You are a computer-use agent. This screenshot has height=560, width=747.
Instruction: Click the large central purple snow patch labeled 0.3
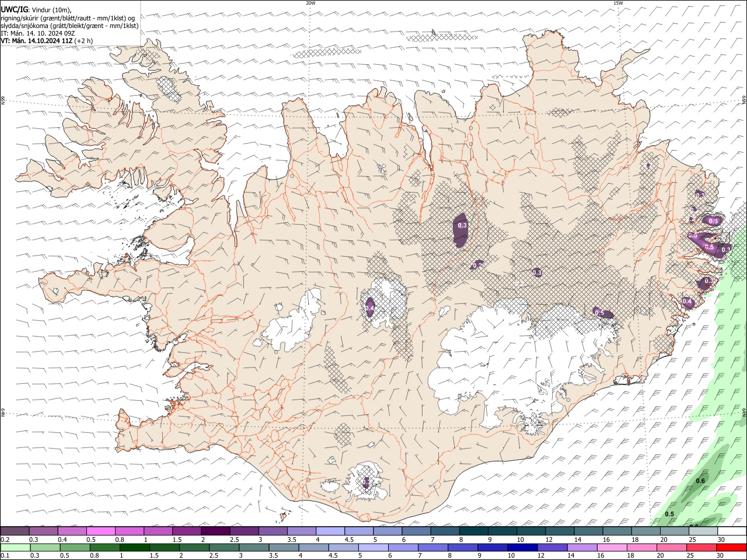[x=461, y=230]
